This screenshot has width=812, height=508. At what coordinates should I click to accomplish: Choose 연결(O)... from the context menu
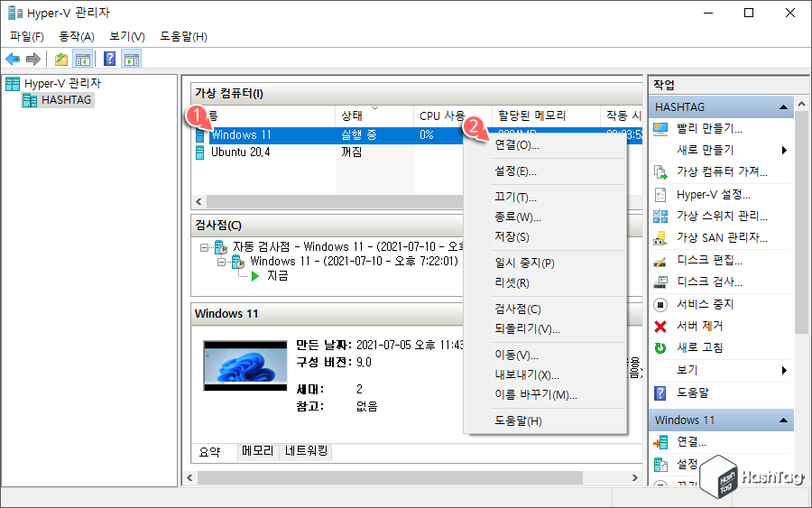point(545,145)
